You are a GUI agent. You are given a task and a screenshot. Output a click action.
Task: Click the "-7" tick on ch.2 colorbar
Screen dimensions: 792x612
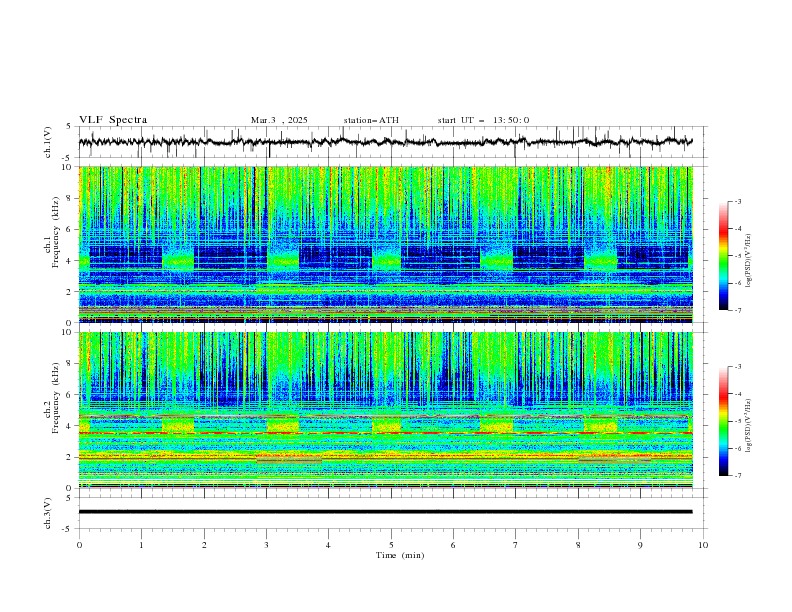click(737, 475)
